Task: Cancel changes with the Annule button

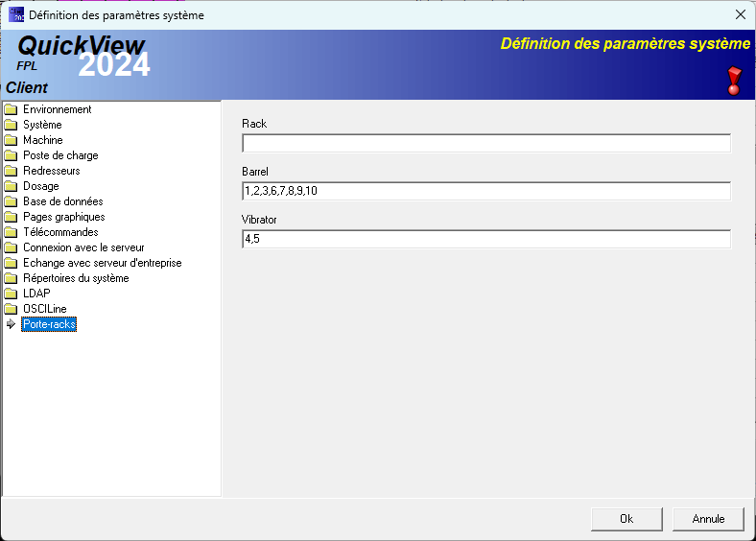Action: tap(708, 519)
